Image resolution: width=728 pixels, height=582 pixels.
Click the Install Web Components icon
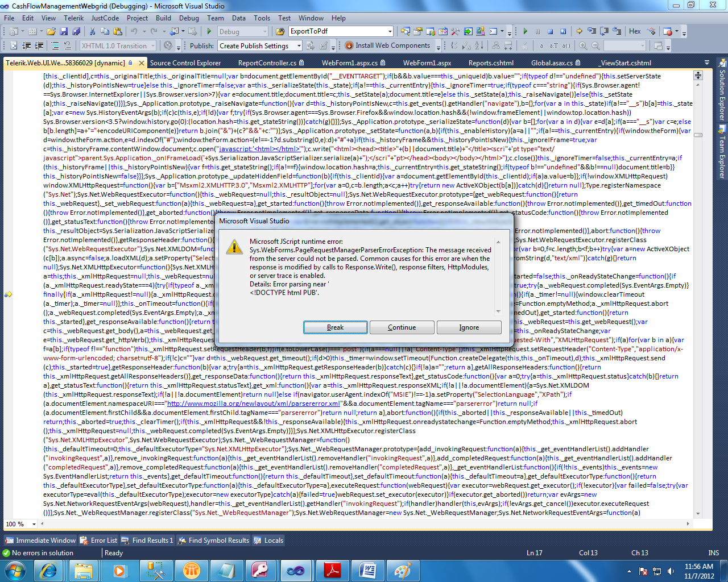(349, 45)
